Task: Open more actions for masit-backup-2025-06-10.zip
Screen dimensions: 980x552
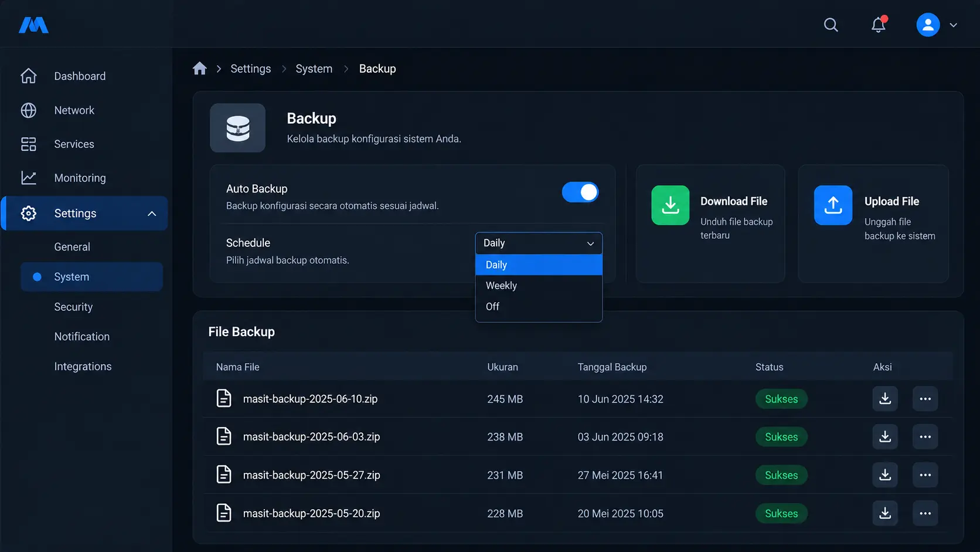Action: pyautogui.click(x=925, y=399)
